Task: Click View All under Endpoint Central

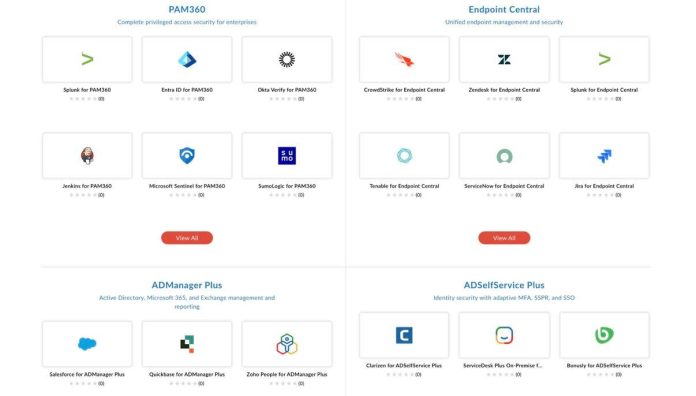Action: point(504,238)
